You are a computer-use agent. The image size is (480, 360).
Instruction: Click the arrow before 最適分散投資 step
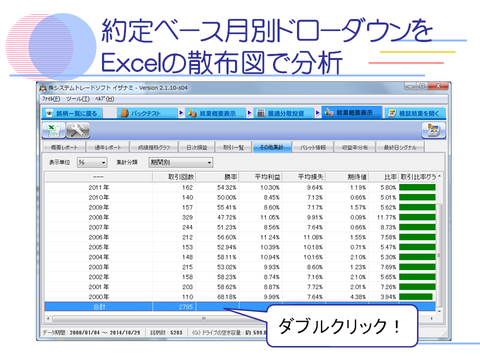tap(250, 113)
